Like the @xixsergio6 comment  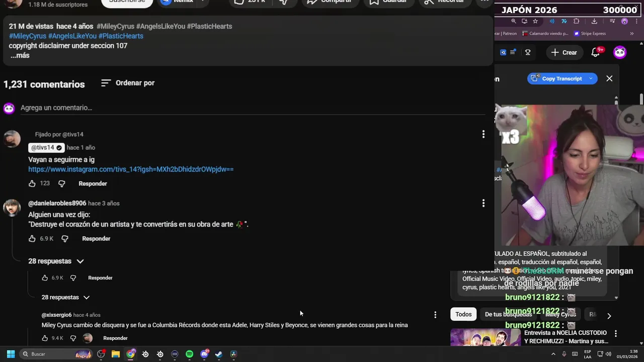(x=45, y=338)
